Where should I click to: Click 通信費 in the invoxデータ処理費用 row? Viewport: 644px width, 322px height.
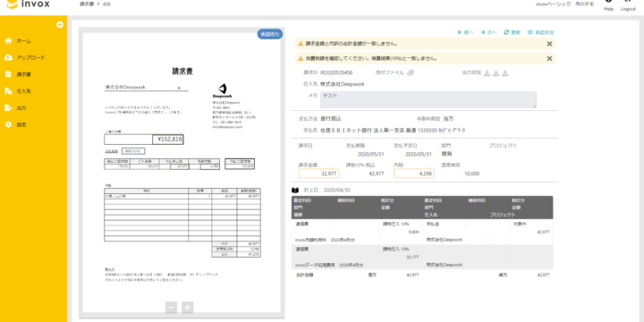pyautogui.click(x=301, y=250)
